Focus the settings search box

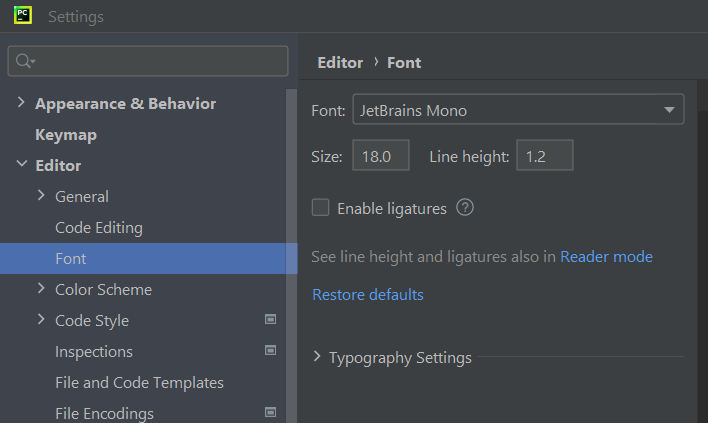pyautogui.click(x=148, y=61)
